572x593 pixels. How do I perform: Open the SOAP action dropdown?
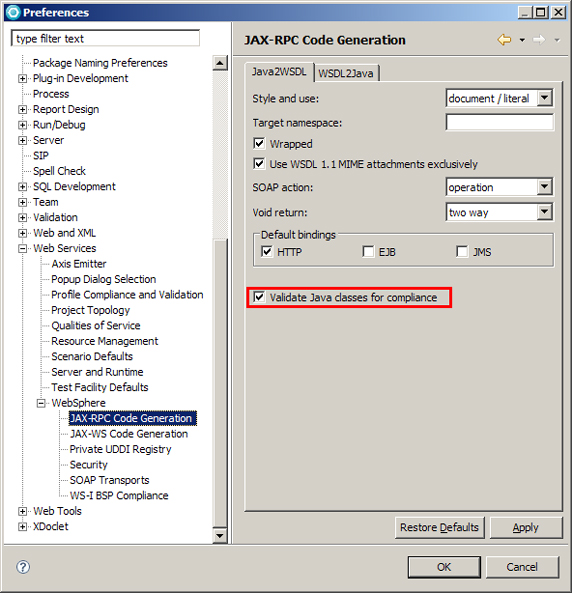click(544, 187)
